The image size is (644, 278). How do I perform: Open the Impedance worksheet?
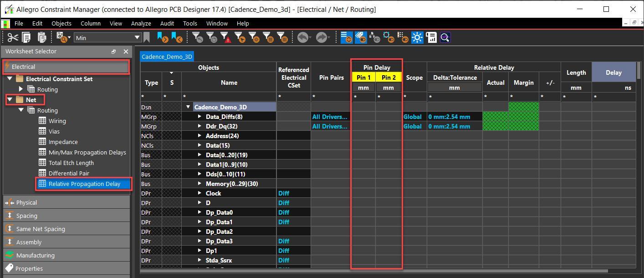tap(63, 142)
